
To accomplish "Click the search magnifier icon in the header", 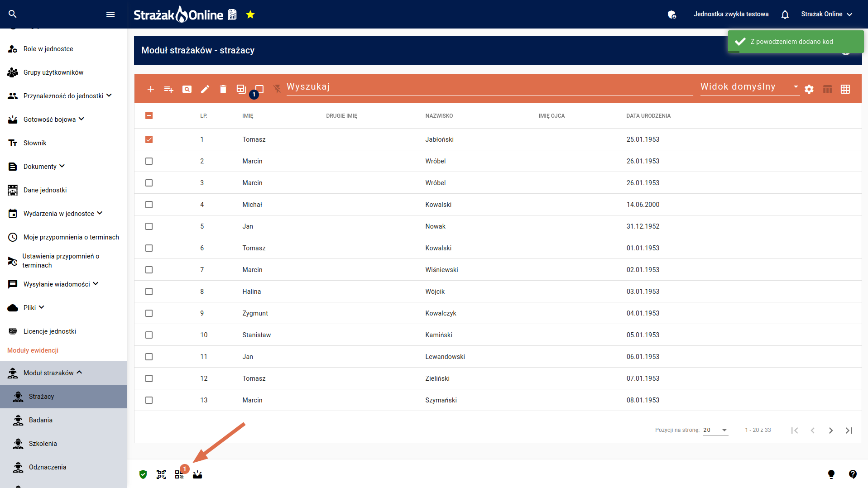I will coord(13,14).
